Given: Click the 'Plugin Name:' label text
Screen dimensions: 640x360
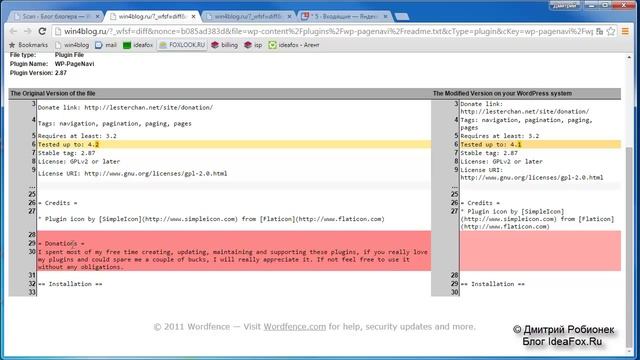Looking at the screenshot, I should [30, 64].
